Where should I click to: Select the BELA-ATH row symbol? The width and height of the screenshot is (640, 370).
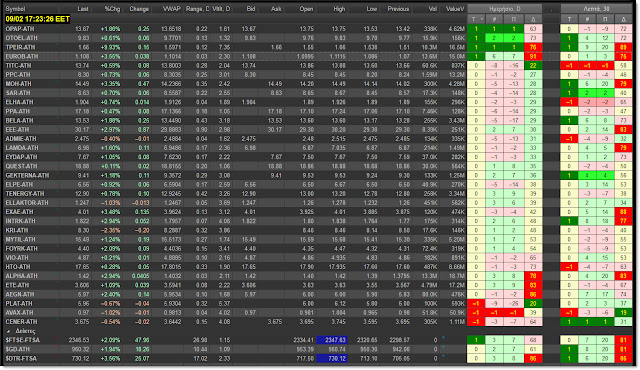19,120
